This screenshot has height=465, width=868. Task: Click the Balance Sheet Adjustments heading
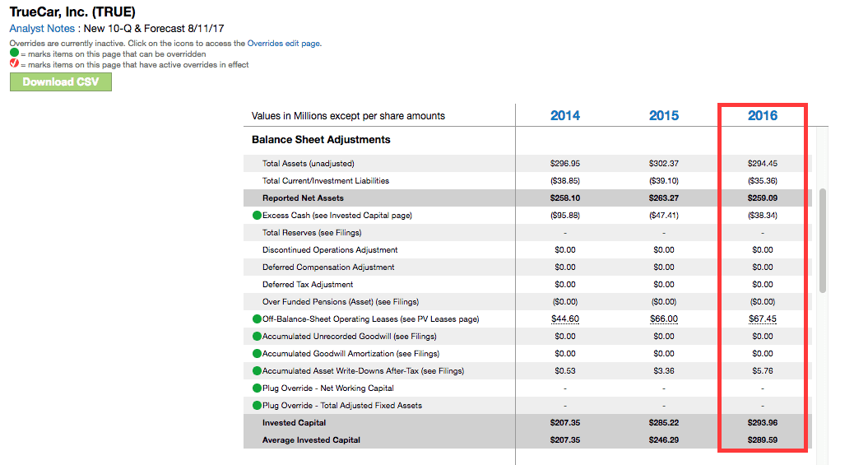coord(321,140)
